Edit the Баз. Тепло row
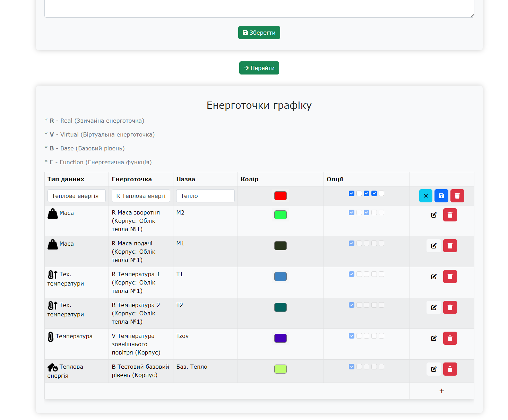This screenshot has height=420, width=508. 433,369
